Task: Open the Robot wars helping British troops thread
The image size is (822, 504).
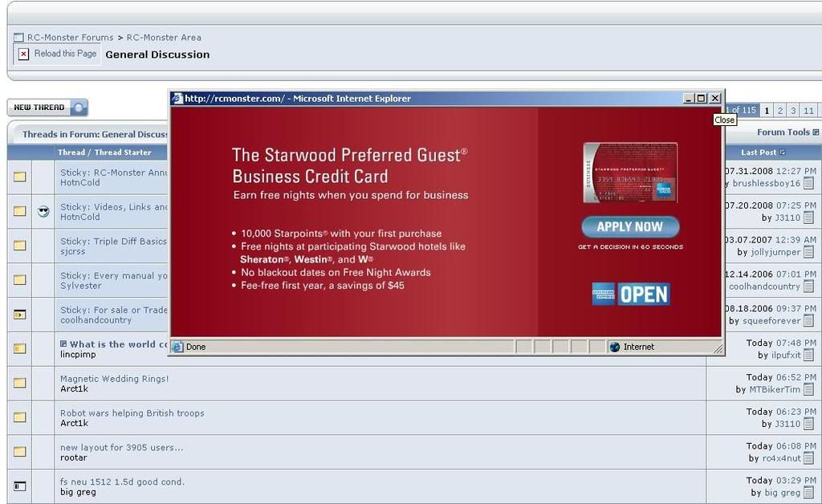Action: [132, 413]
